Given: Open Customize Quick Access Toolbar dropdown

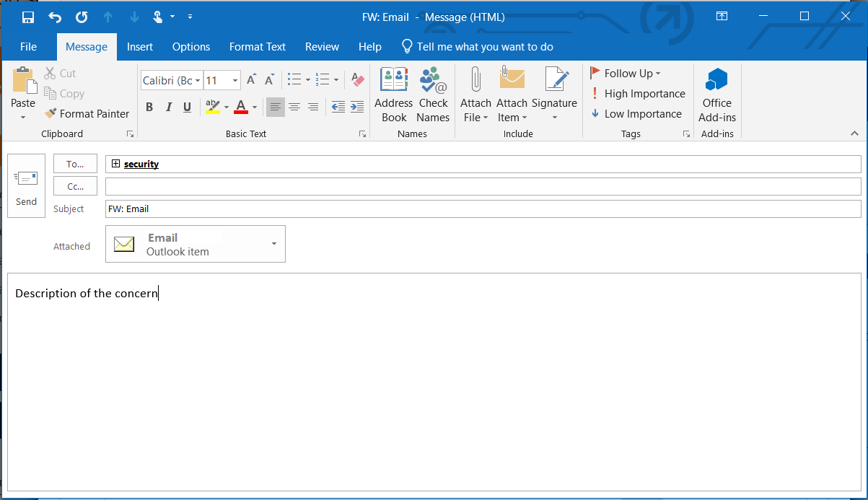Looking at the screenshot, I should point(190,16).
